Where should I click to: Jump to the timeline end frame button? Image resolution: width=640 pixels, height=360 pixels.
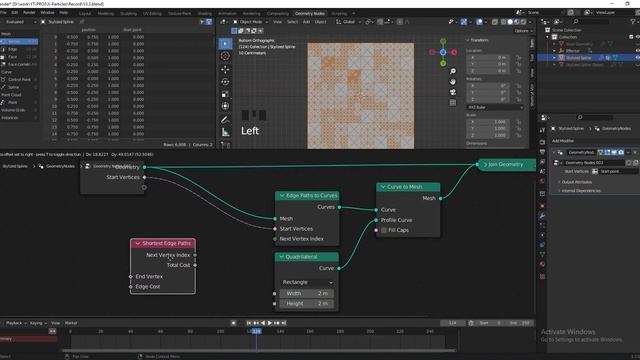click(x=284, y=323)
